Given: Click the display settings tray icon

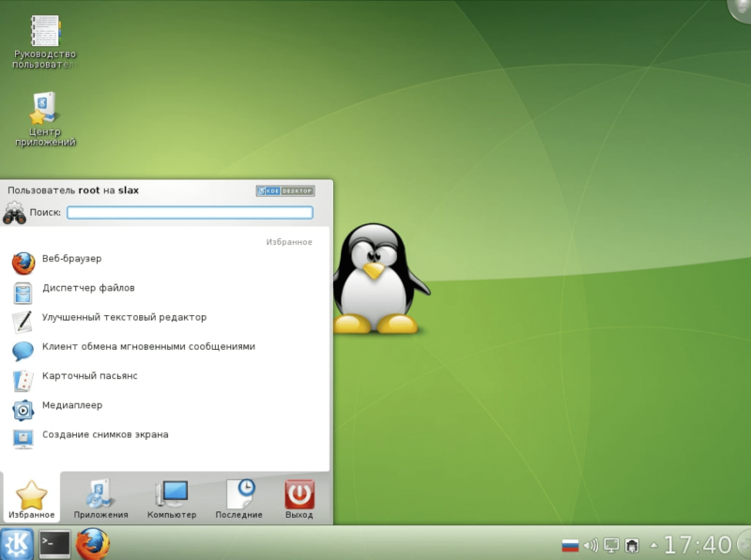Looking at the screenshot, I should click(x=612, y=545).
